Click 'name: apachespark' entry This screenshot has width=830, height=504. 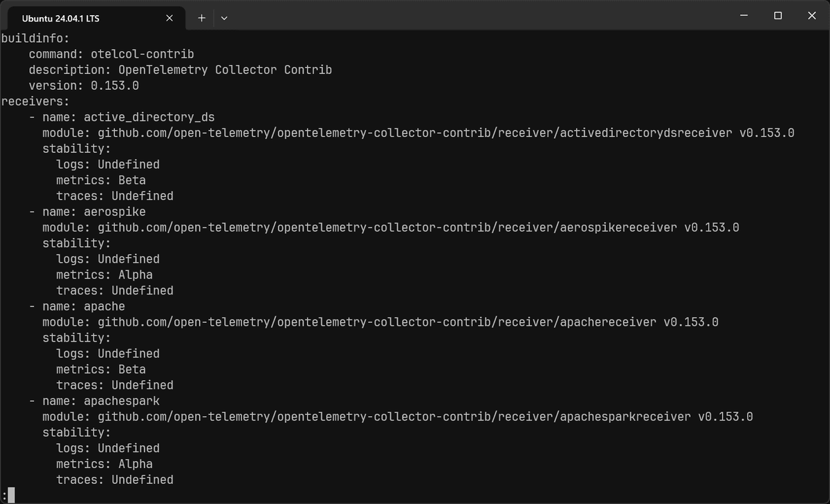pyautogui.click(x=101, y=401)
